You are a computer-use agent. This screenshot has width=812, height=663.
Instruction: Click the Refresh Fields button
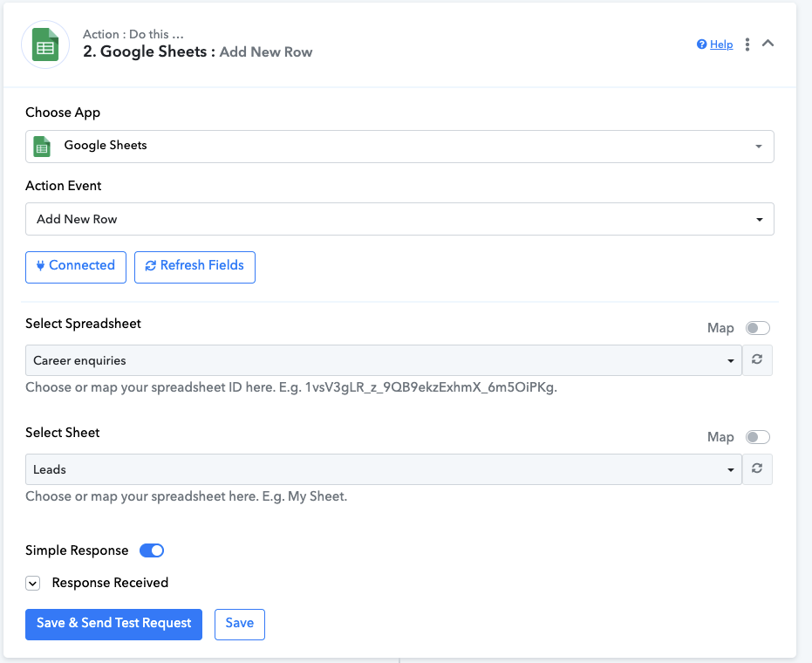pyautogui.click(x=194, y=267)
